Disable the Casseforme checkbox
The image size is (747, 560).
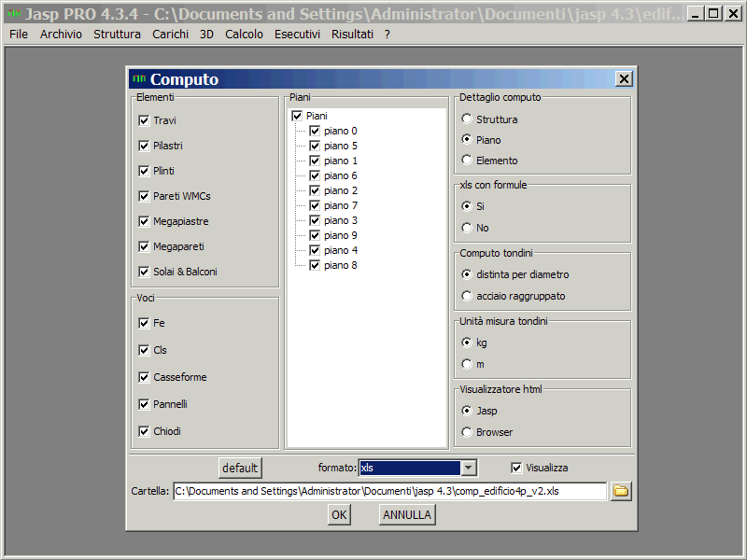pos(144,377)
